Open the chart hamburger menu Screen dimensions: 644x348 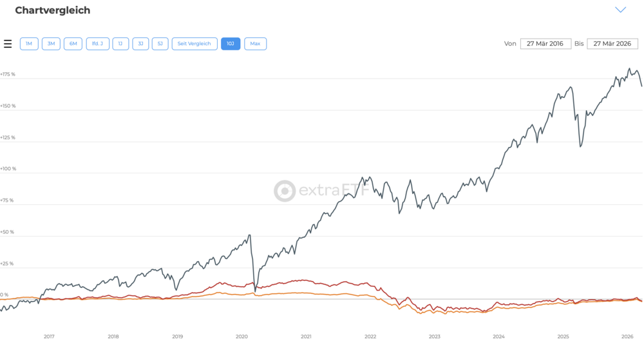[8, 44]
